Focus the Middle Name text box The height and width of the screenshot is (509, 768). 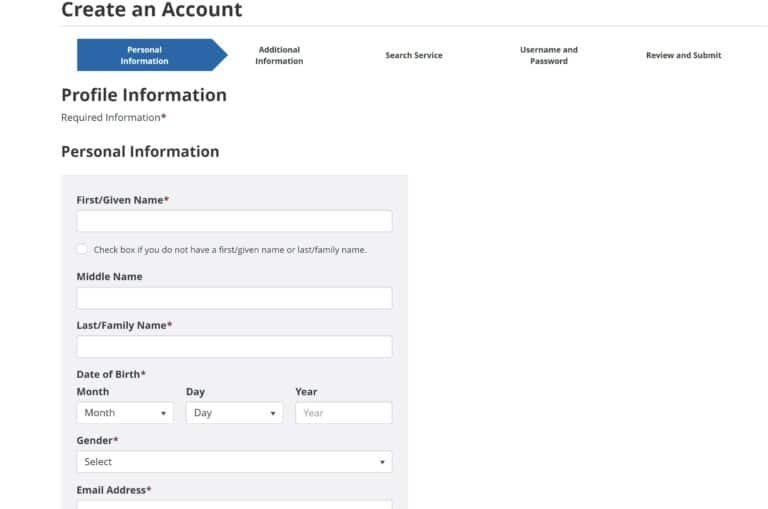[234, 298]
